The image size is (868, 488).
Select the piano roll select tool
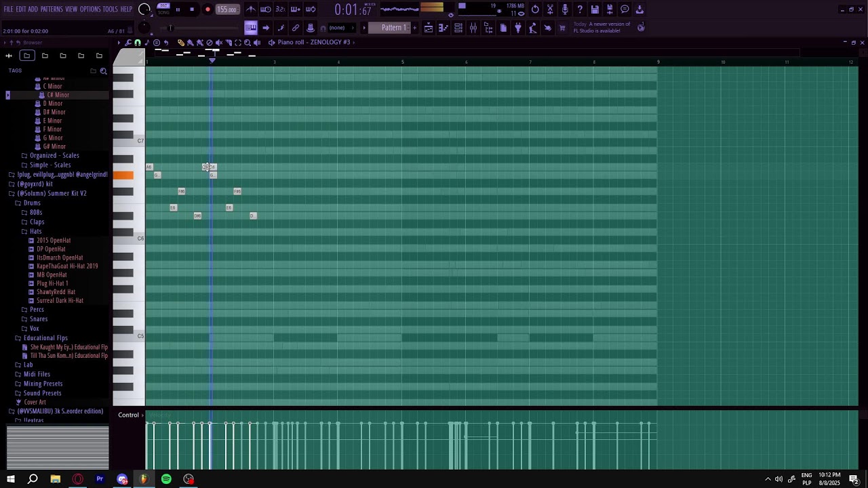(x=238, y=43)
